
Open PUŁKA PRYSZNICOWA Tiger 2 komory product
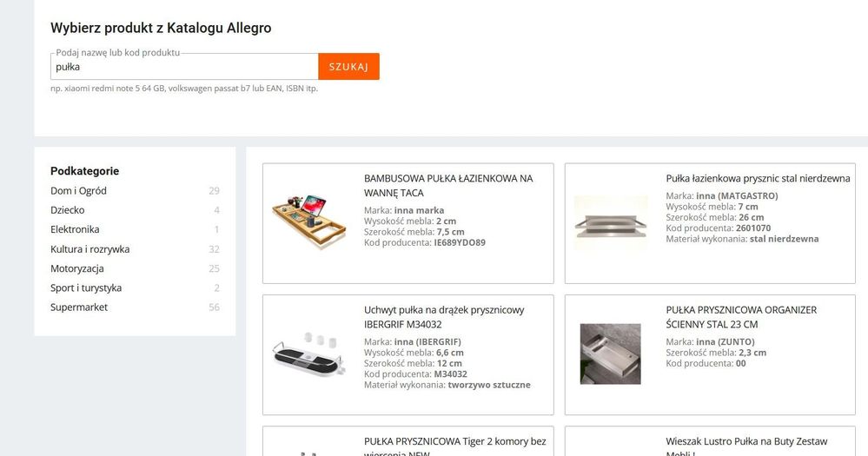(455, 446)
